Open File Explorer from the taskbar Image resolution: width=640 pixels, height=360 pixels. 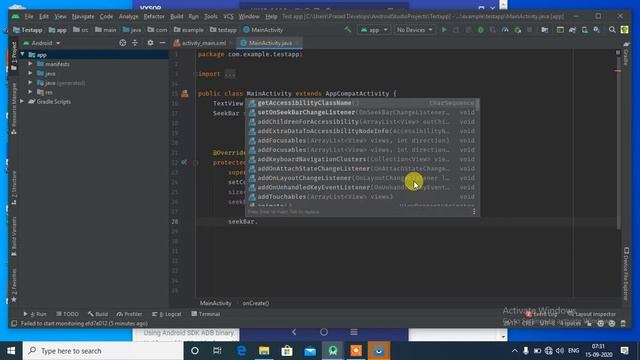(x=264, y=351)
